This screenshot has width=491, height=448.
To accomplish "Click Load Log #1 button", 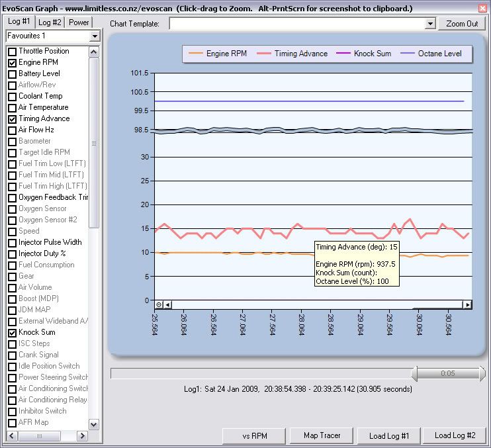I will pyautogui.click(x=388, y=436).
